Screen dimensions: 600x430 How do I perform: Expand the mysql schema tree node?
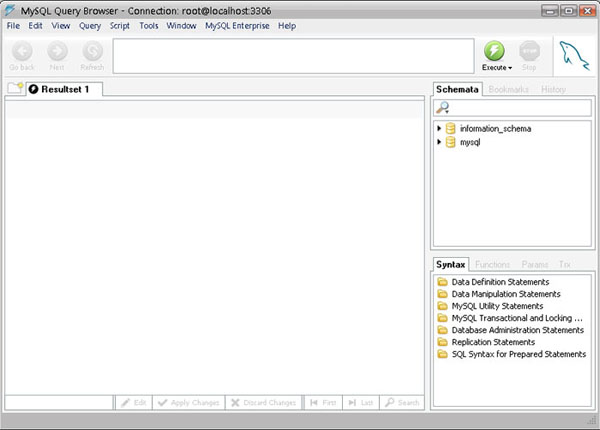click(439, 142)
